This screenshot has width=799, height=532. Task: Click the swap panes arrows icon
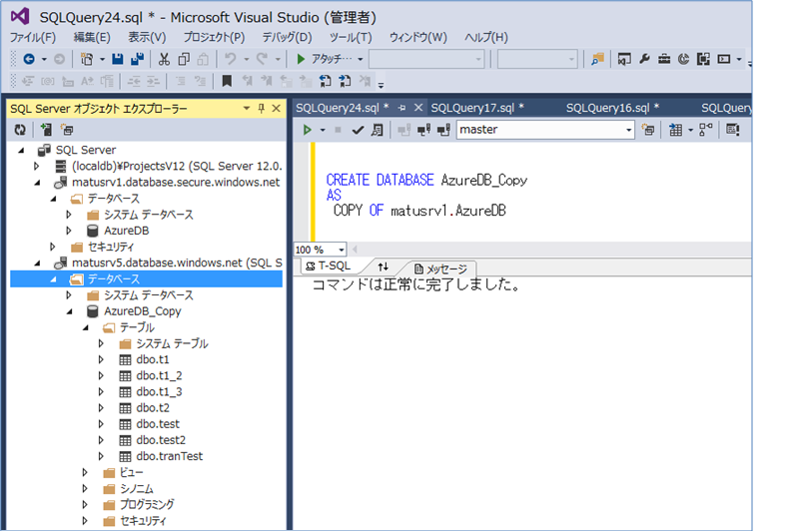tap(384, 266)
